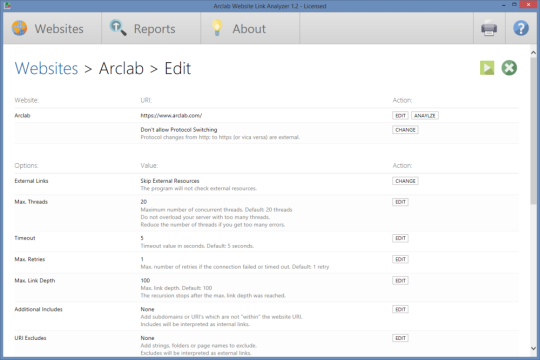
Task: Click the Max. Link Depth value 100
Action: (145, 280)
